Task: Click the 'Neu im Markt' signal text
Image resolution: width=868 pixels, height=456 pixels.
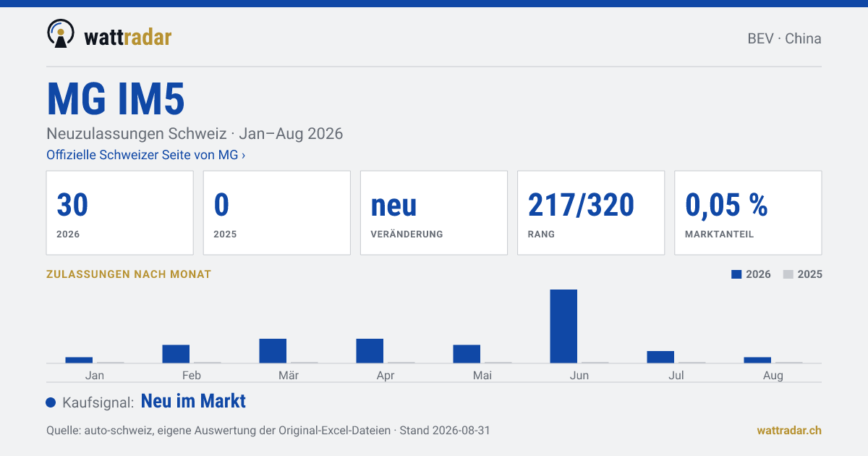Action: (x=193, y=401)
